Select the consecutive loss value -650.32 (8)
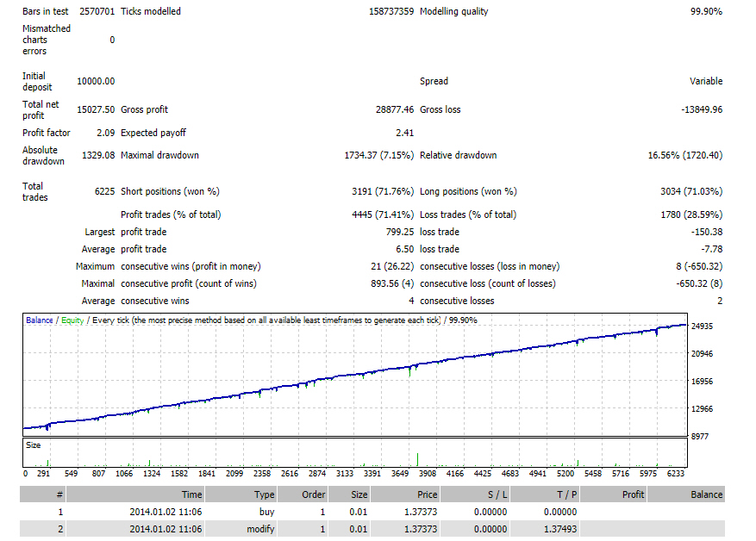 click(x=699, y=283)
